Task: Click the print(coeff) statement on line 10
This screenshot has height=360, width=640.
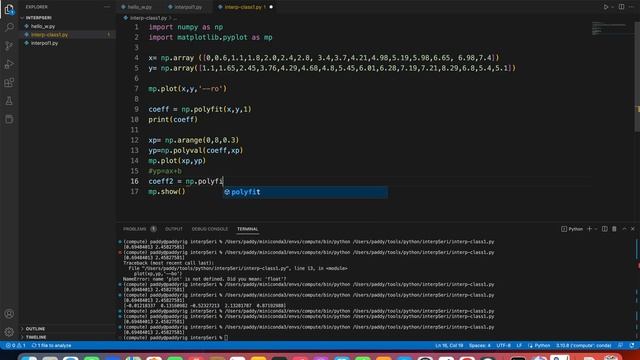Action: pos(173,120)
